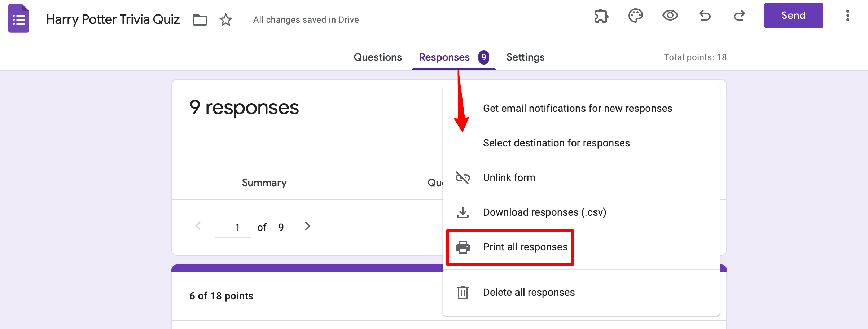Click the undo arrow icon
This screenshot has height=329, width=868.
tap(705, 16)
